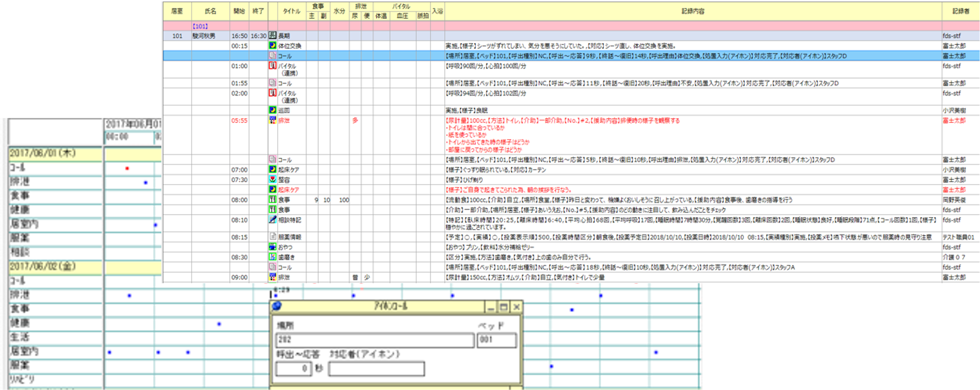Click the 排泄 icon in the 05:55 row
This screenshot has width=980, height=390.
coord(272,120)
